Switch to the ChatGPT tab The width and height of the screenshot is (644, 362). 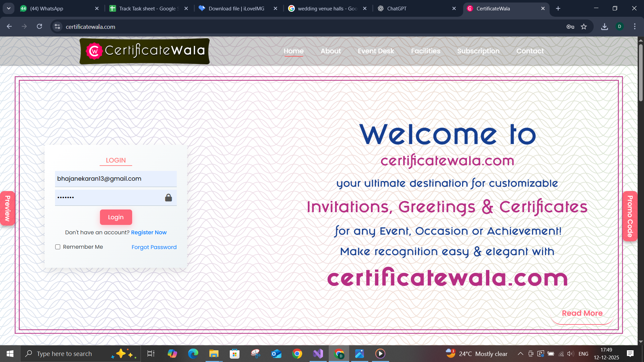[x=396, y=8]
